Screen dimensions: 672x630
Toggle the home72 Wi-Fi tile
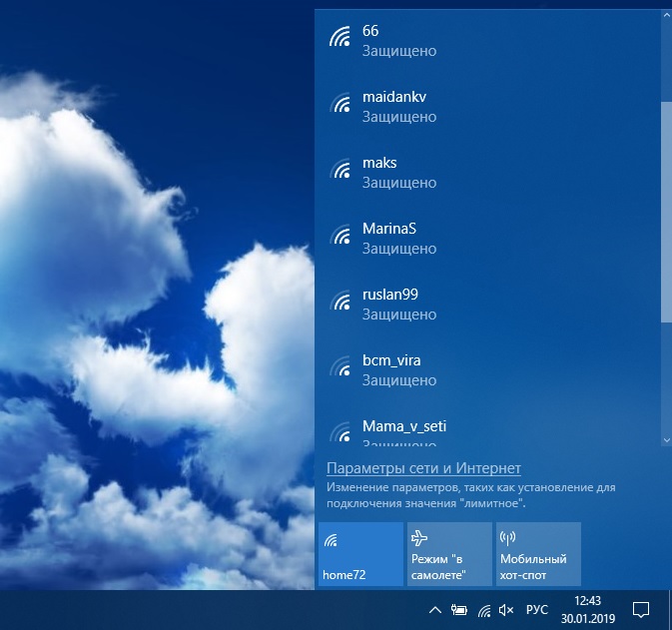(x=360, y=554)
